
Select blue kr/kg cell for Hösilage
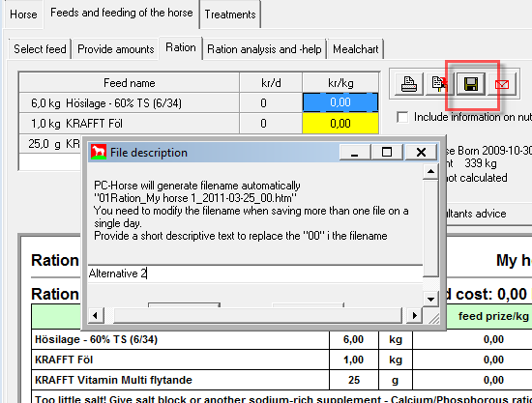pyautogui.click(x=340, y=102)
